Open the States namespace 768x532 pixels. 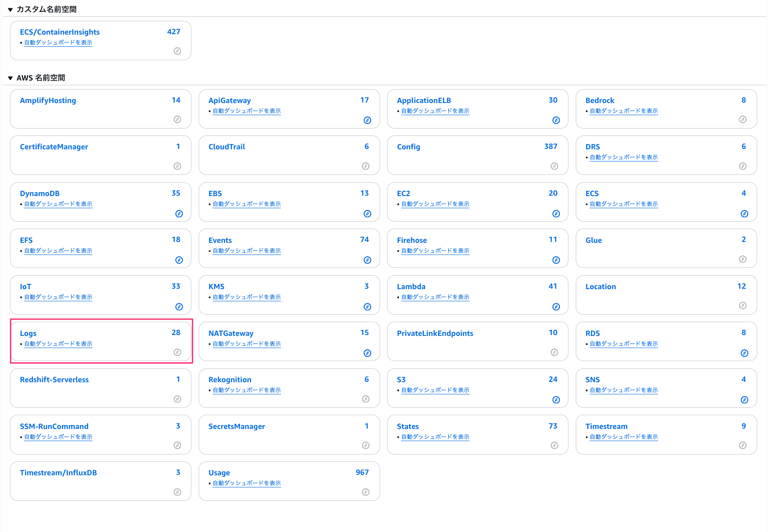click(408, 426)
